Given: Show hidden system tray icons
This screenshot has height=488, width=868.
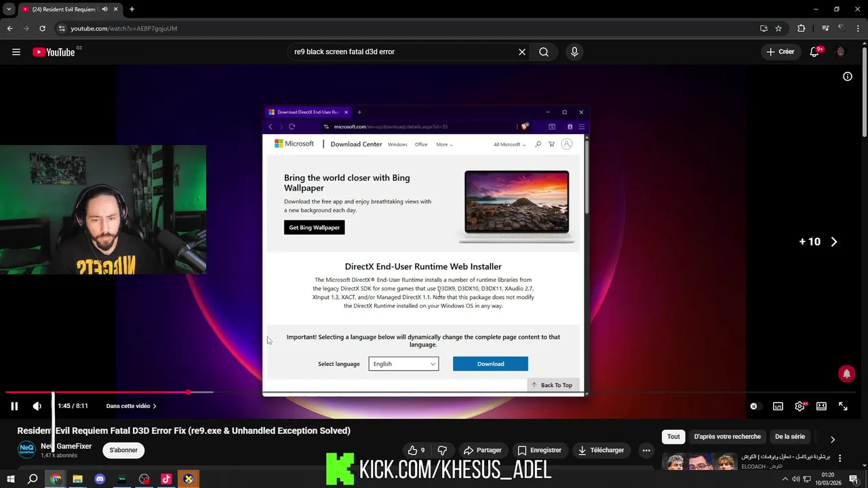Looking at the screenshot, I should tap(785, 479).
